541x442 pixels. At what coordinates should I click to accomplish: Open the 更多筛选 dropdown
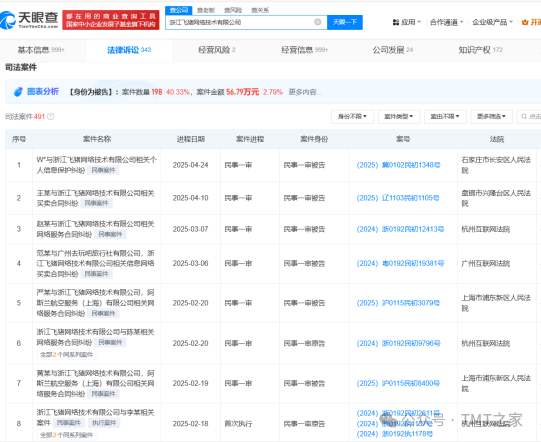pos(491,117)
